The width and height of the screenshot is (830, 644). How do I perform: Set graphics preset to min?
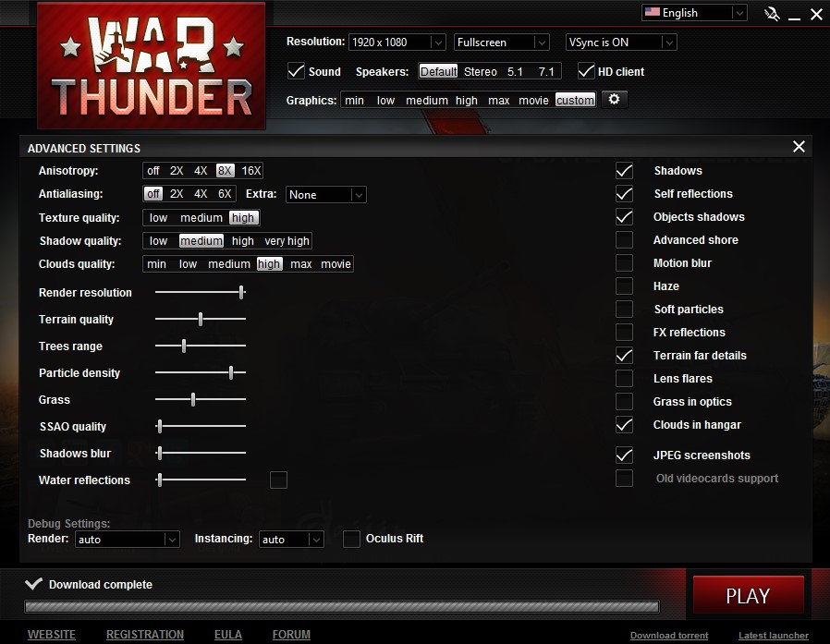point(354,100)
